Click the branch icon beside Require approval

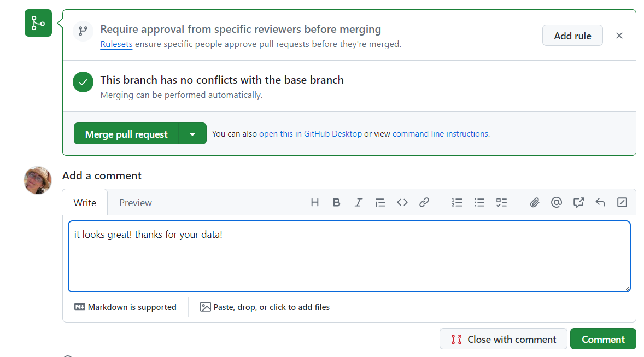point(83,31)
